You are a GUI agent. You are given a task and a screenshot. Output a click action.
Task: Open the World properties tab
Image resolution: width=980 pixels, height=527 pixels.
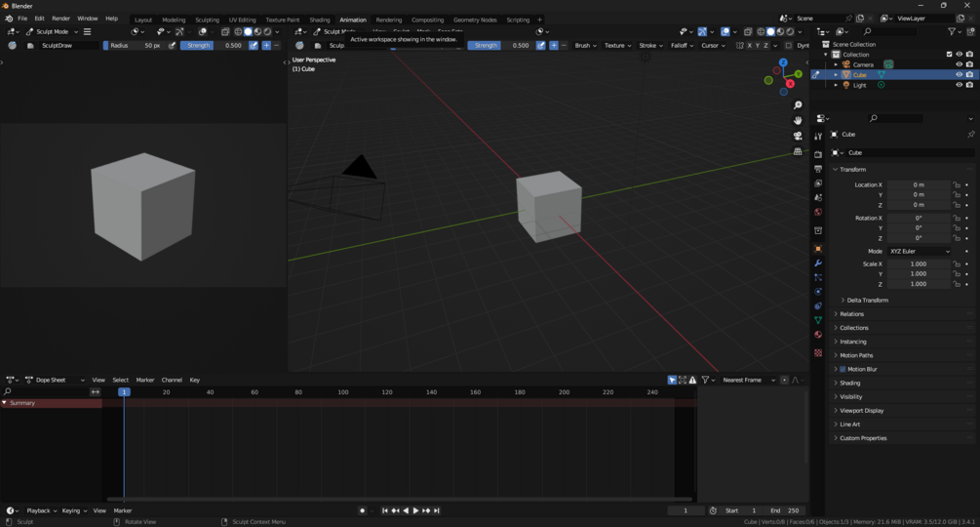pos(818,212)
